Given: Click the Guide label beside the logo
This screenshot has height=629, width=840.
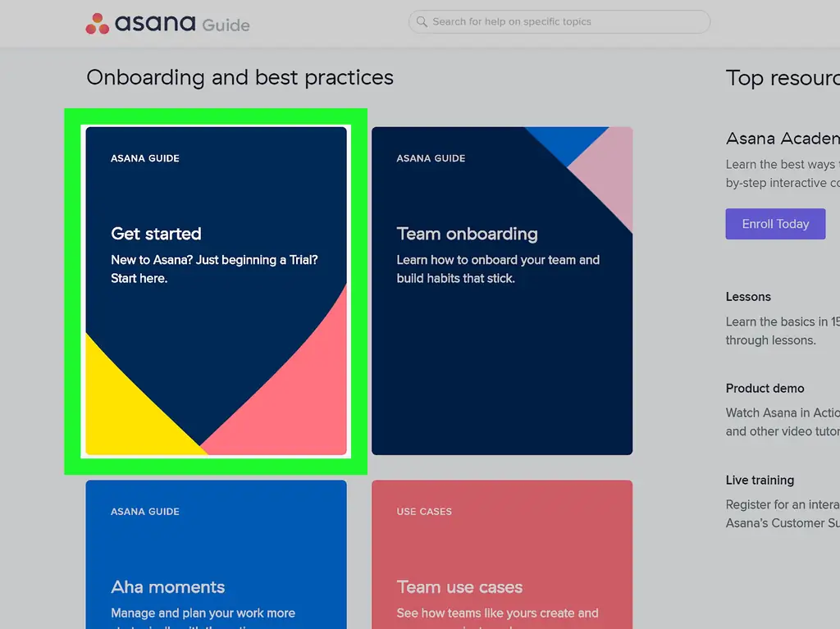Looking at the screenshot, I should (226, 25).
